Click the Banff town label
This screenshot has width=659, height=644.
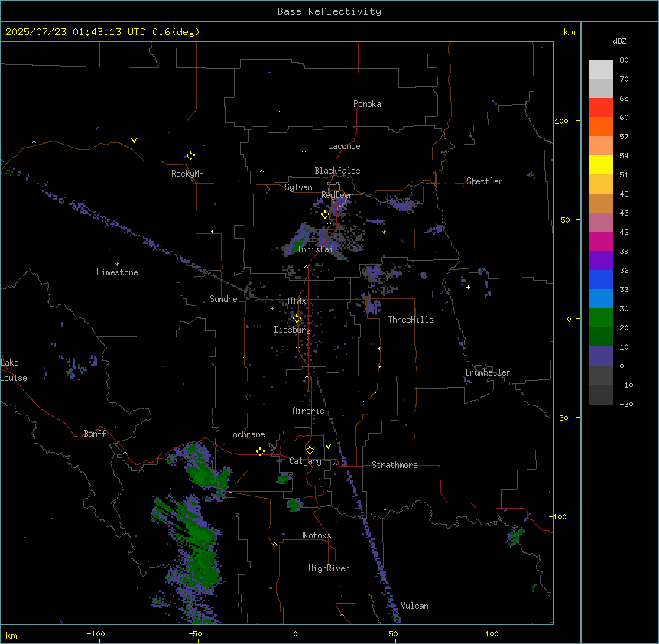click(x=95, y=434)
